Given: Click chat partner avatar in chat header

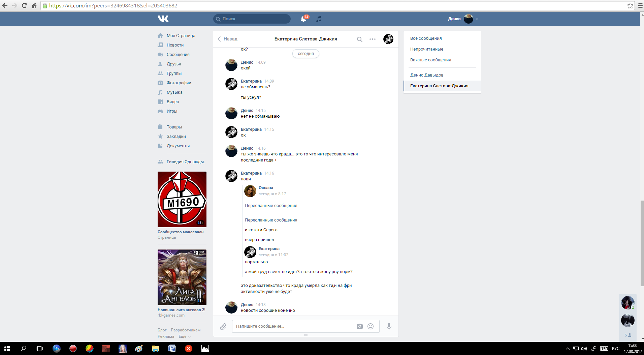Looking at the screenshot, I should click(x=388, y=39).
